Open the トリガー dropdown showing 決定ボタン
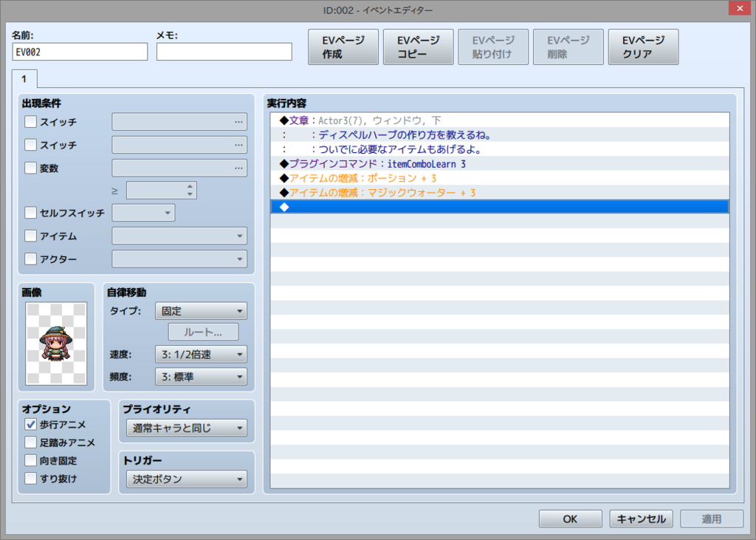The height and width of the screenshot is (540, 756). pyautogui.click(x=187, y=479)
